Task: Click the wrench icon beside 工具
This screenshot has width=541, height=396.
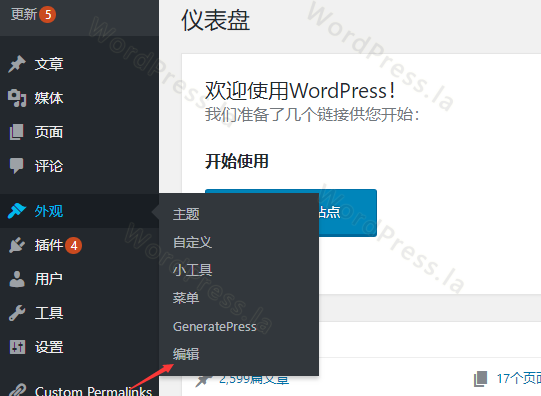Action: click(17, 313)
